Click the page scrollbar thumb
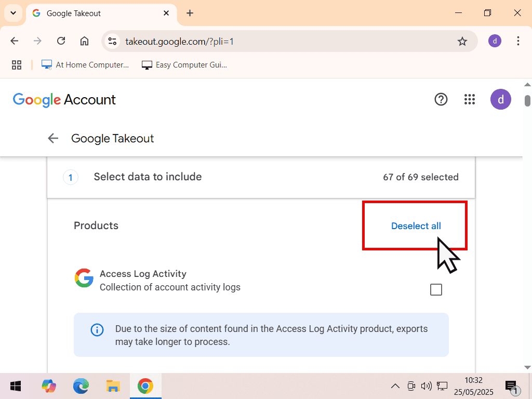Image resolution: width=532 pixels, height=399 pixels. (527, 101)
